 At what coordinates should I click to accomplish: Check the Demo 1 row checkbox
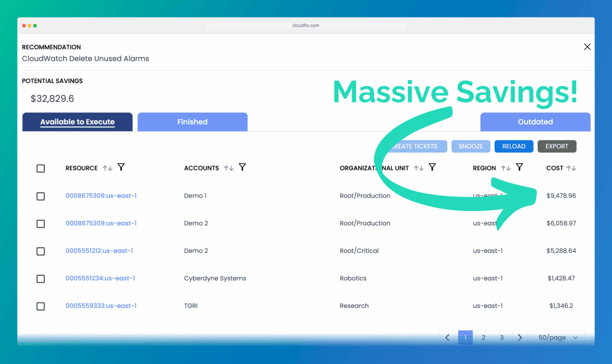click(x=41, y=196)
